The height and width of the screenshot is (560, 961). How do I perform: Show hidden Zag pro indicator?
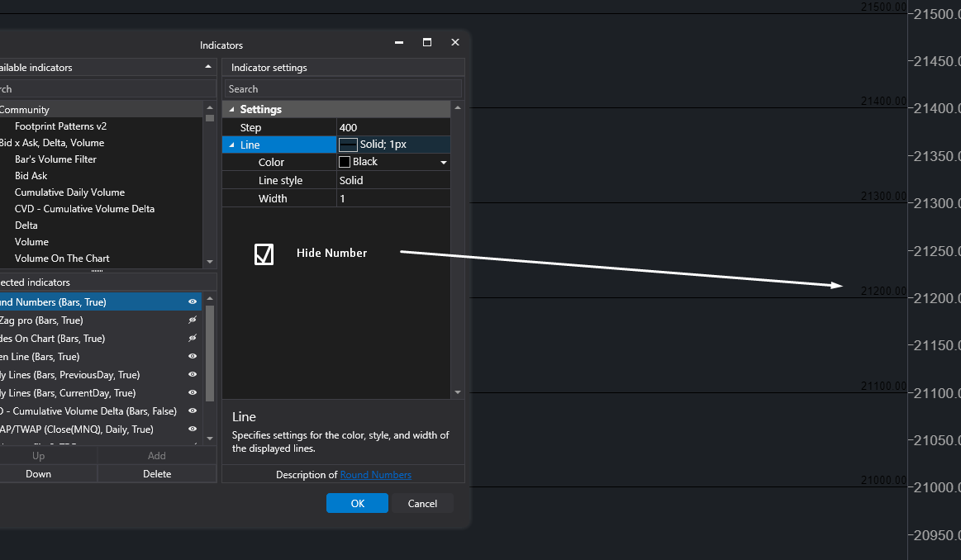(x=193, y=320)
